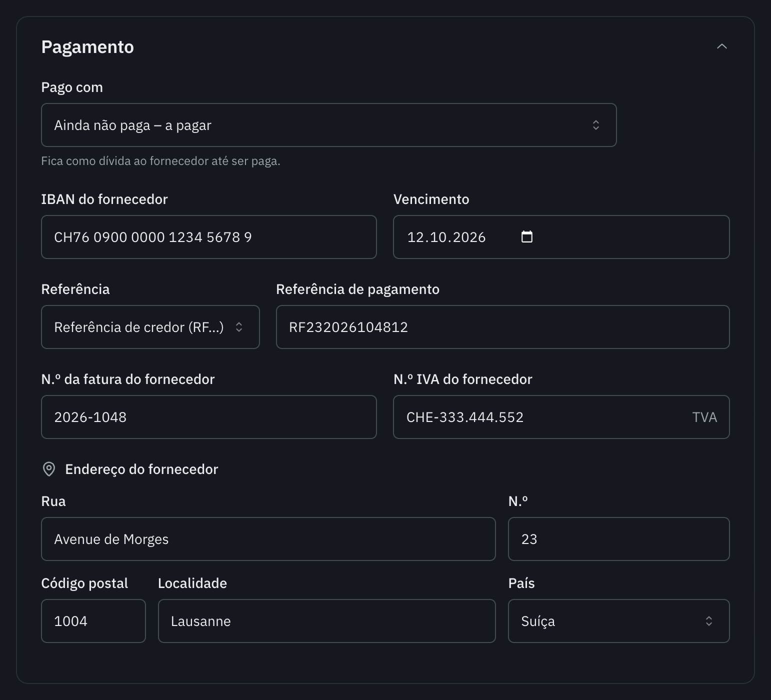
Task: Click the Localidade field with Lausanne
Action: click(x=326, y=621)
